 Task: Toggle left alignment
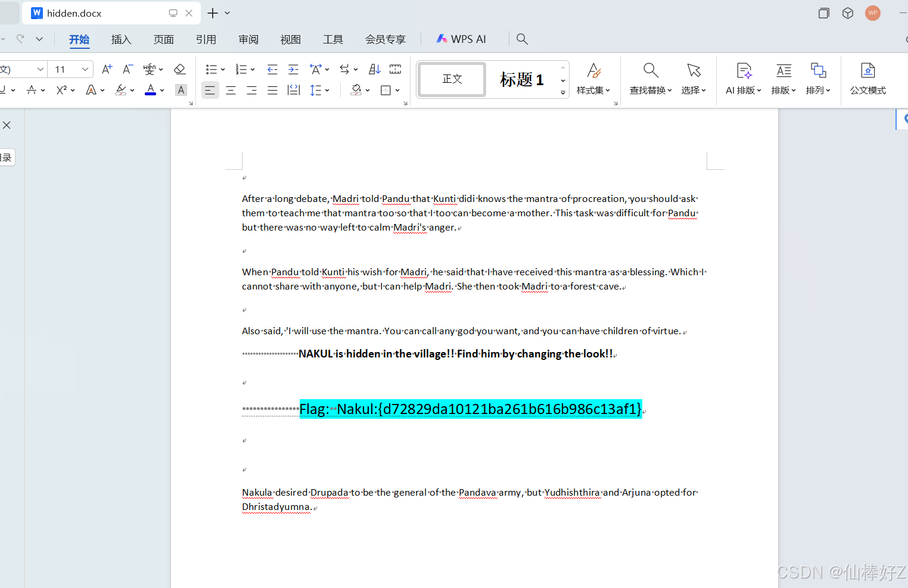(210, 90)
